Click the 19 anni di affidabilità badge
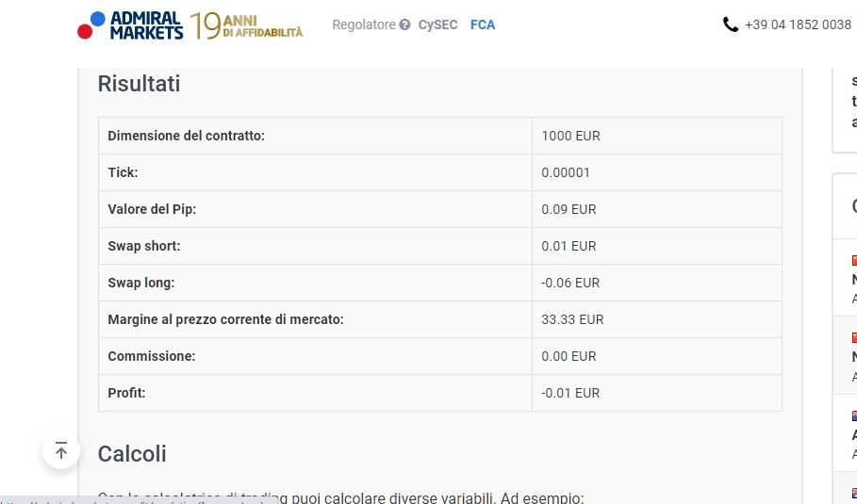Image resolution: width=857 pixels, height=504 pixels. click(x=246, y=25)
